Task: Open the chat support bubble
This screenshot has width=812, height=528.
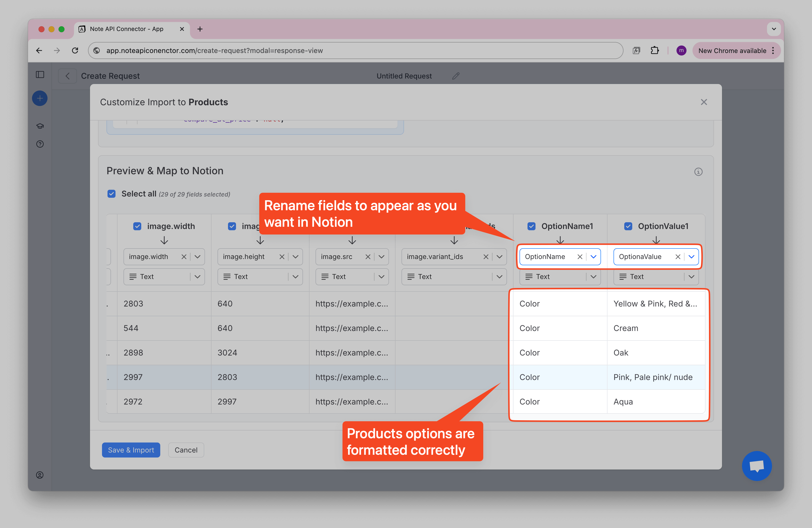Action: [756, 465]
